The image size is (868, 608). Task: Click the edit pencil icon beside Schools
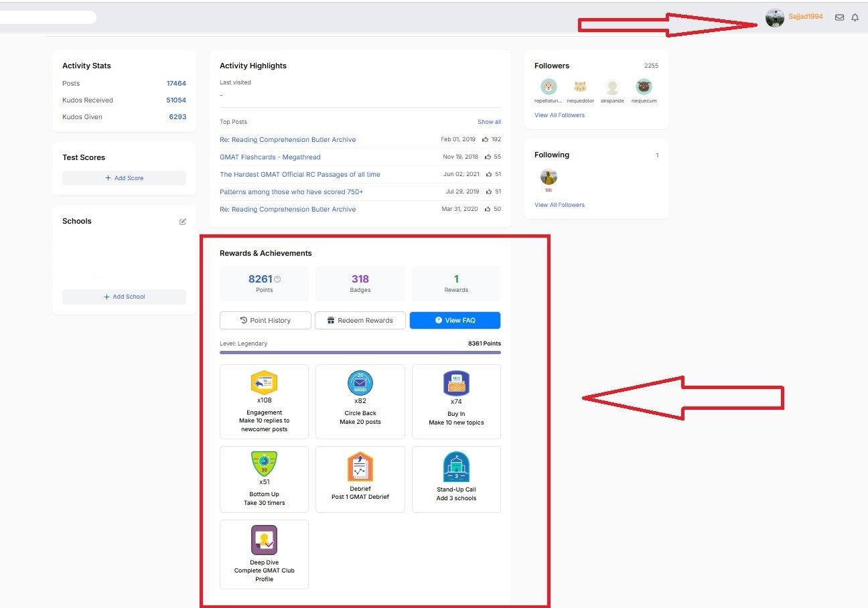(x=183, y=222)
